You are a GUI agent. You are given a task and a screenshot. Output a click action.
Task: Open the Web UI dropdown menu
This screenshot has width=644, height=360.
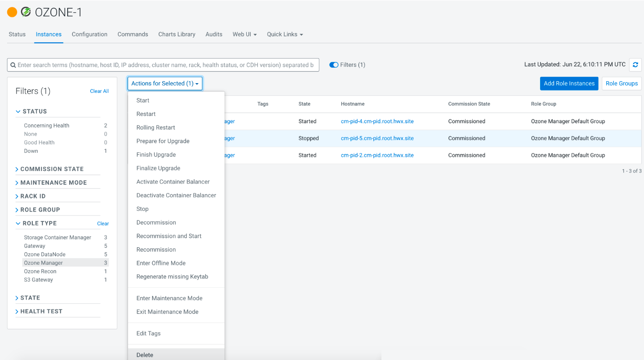(245, 34)
